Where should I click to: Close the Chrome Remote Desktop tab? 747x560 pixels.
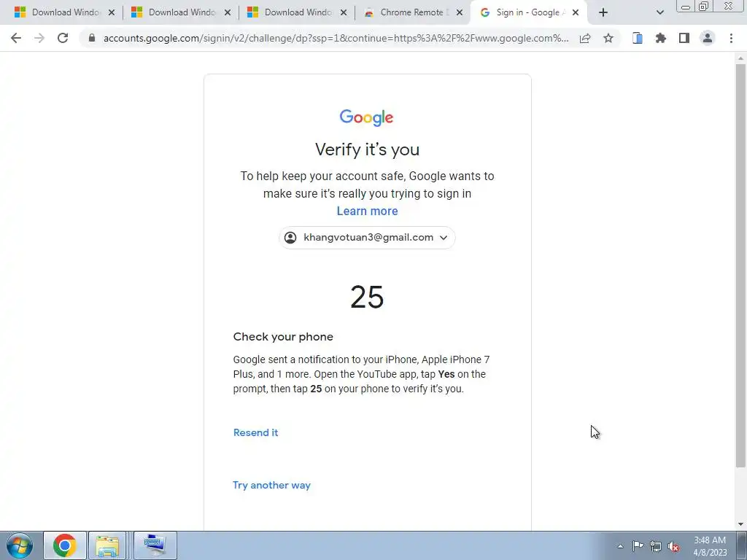[x=460, y=12]
